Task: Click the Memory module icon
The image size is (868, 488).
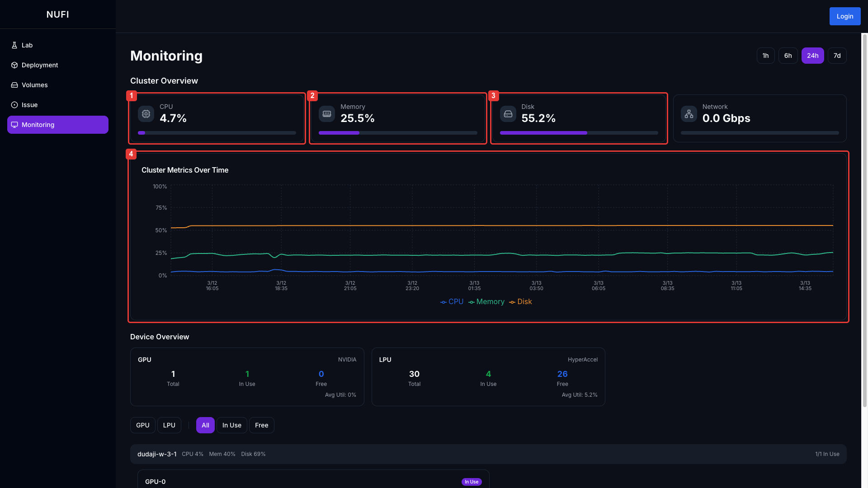Action: point(327,114)
